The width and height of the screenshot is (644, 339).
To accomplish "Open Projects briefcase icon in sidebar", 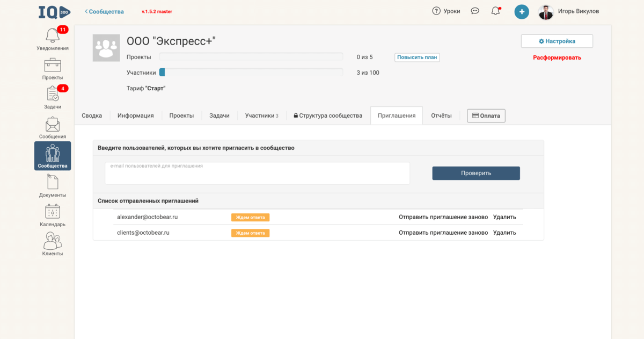I will pyautogui.click(x=53, y=66).
